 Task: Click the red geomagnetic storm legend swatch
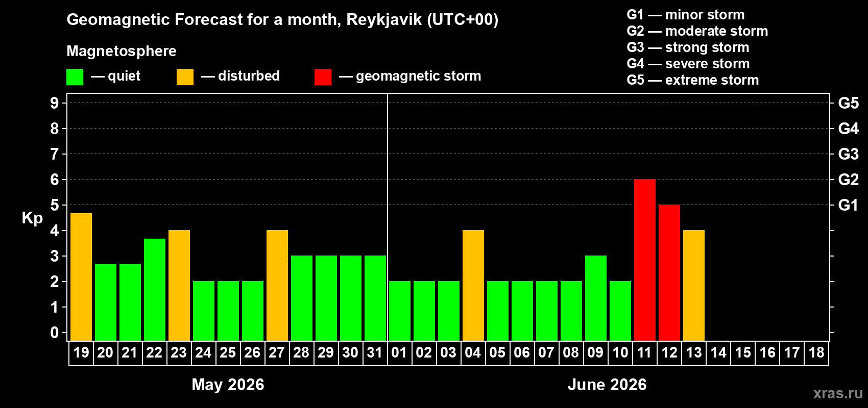[x=323, y=77]
